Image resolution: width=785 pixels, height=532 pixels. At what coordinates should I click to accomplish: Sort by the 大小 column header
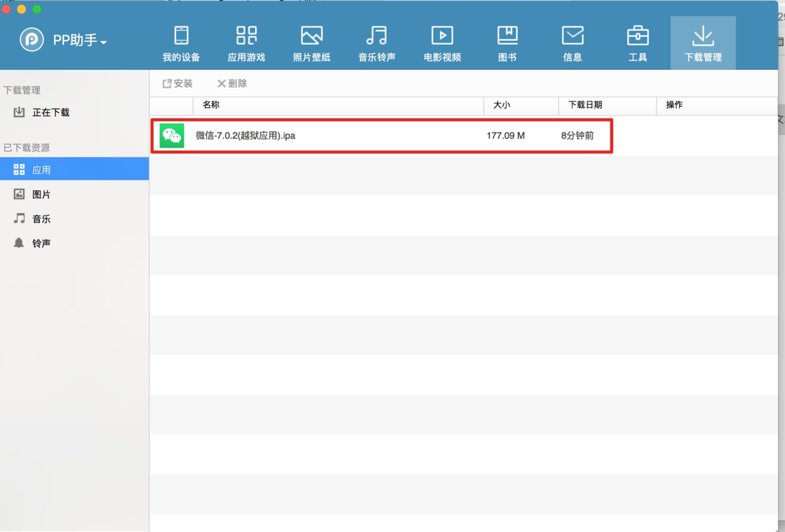coord(521,105)
